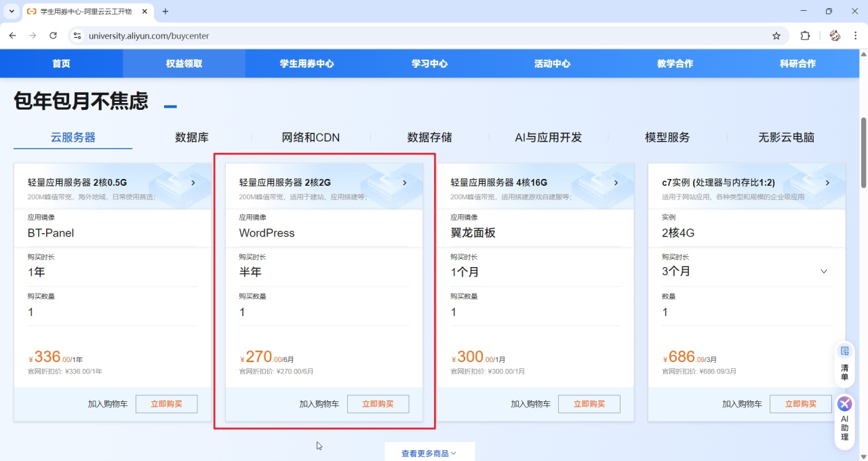The width and height of the screenshot is (868, 461).
Task: Click the 半年 purchase duration value
Action: 250,272
